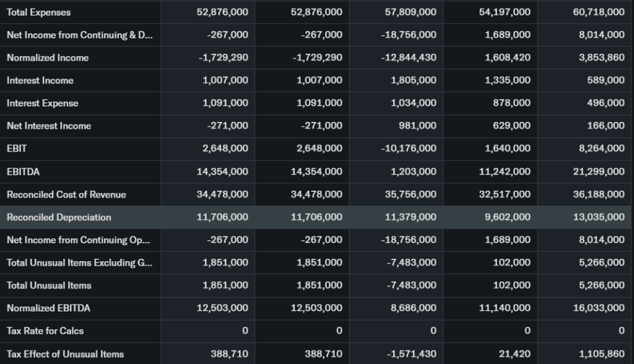This screenshot has height=364, width=634.
Task: Select the EBIT row label
Action: 17,149
